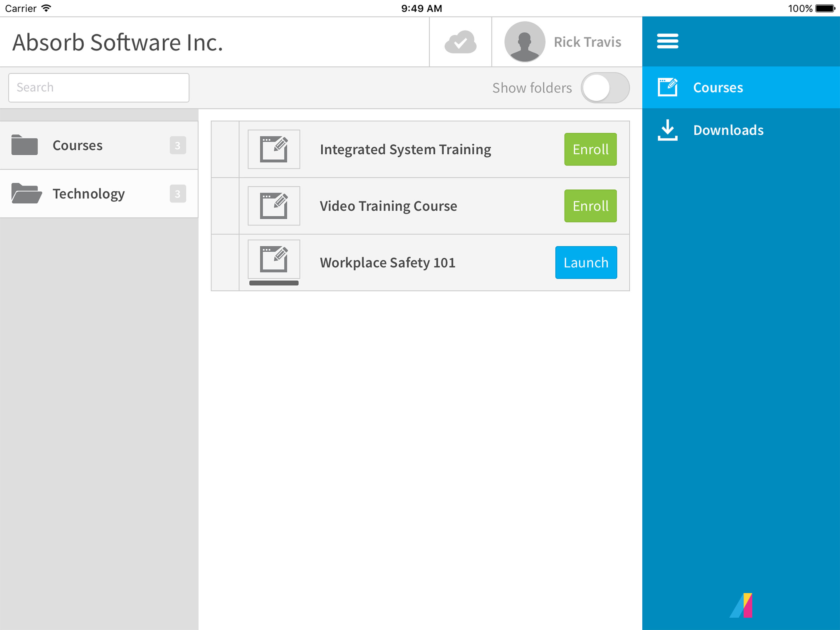Enroll in Integrated System Training

[x=591, y=149]
